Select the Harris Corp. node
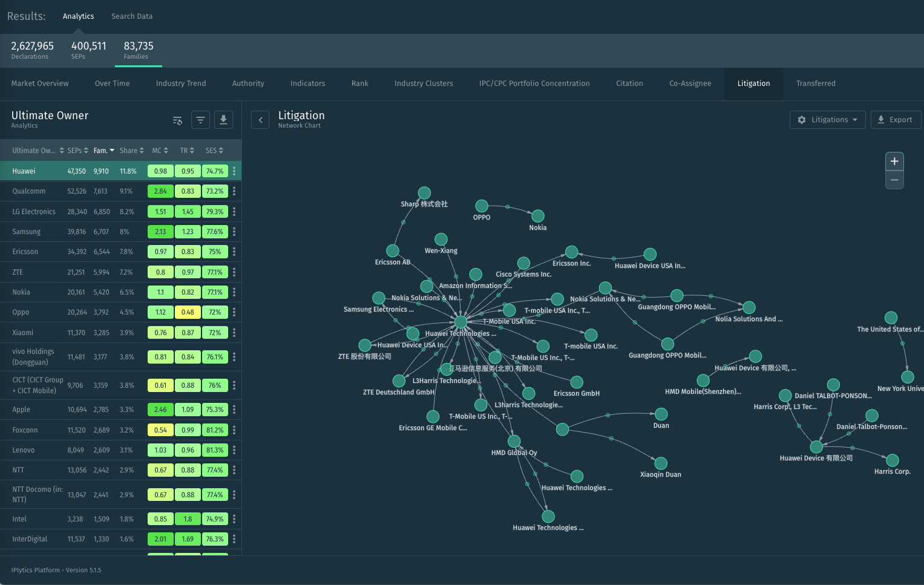The width and height of the screenshot is (924, 585). pos(892,460)
